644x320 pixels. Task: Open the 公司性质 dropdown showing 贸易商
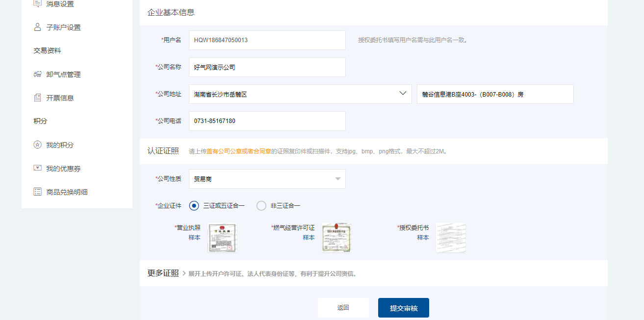click(x=267, y=179)
